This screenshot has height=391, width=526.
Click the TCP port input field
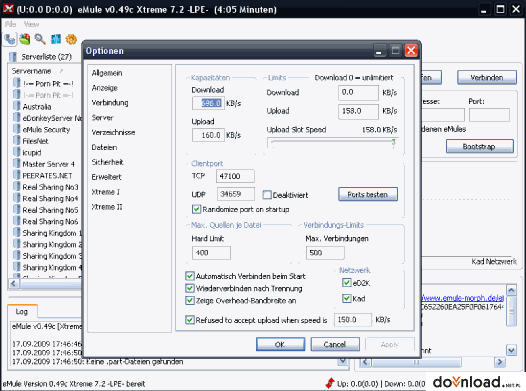tap(235, 176)
